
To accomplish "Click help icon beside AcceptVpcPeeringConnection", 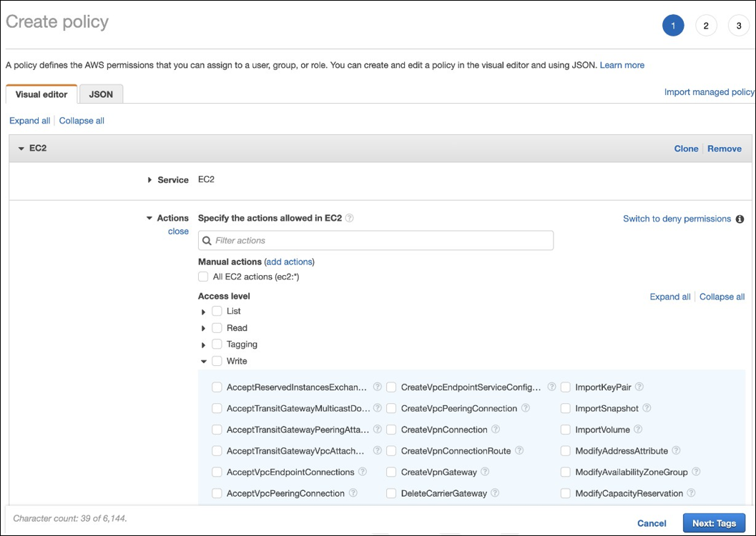I will coord(353,493).
